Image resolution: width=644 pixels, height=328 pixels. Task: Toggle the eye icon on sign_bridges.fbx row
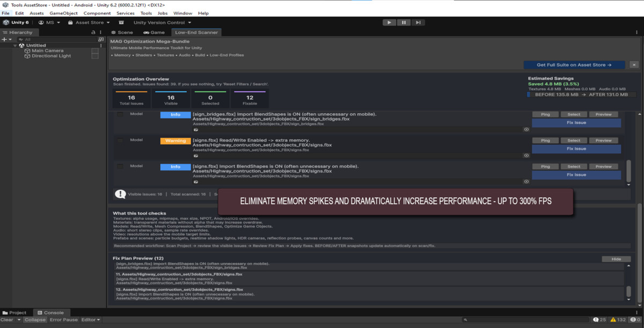(x=526, y=129)
